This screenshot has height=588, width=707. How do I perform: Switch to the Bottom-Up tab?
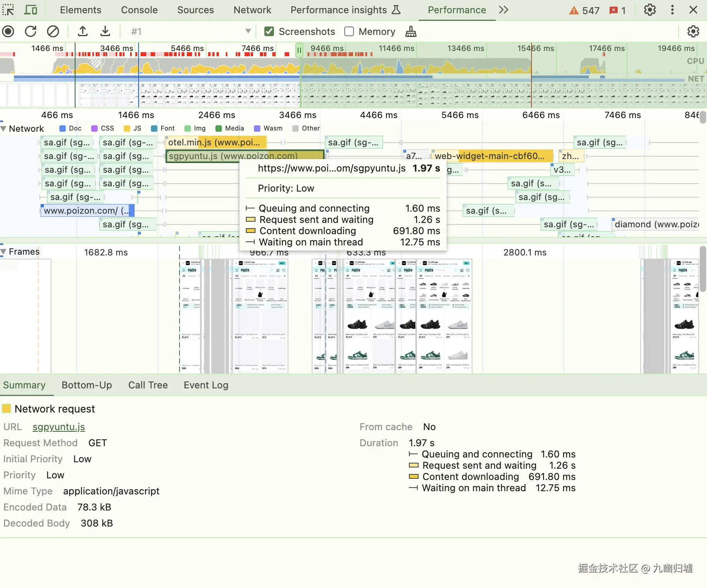coord(87,385)
